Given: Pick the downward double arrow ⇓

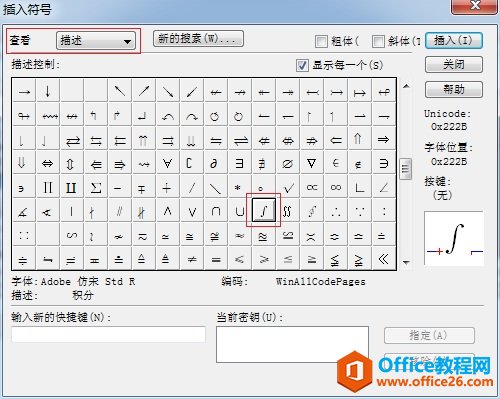Looking at the screenshot, I should click(x=24, y=163).
